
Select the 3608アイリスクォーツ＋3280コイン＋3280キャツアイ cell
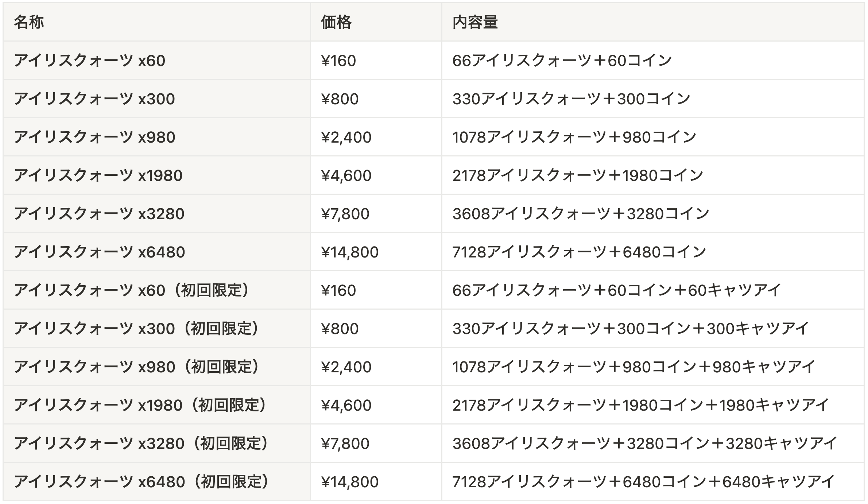644,443
